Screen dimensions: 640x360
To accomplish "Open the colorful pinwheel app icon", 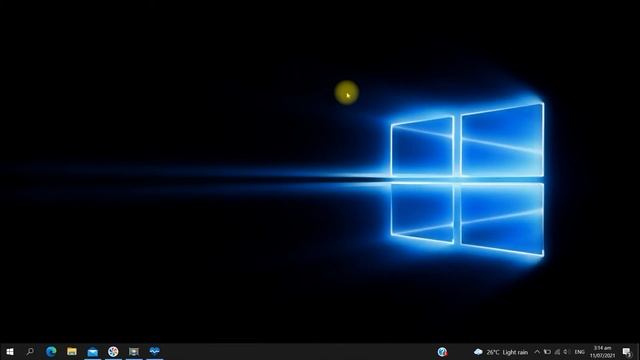I will [x=113, y=351].
